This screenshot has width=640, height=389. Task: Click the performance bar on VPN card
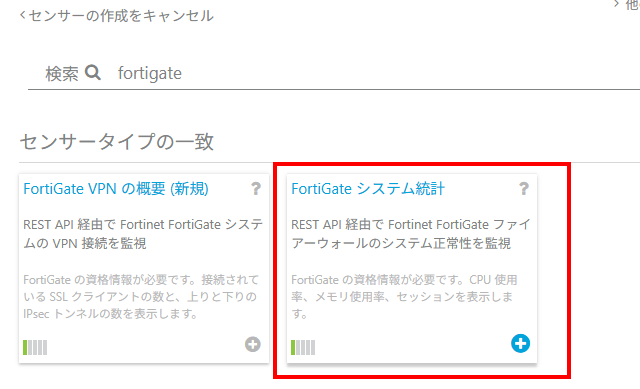point(35,347)
